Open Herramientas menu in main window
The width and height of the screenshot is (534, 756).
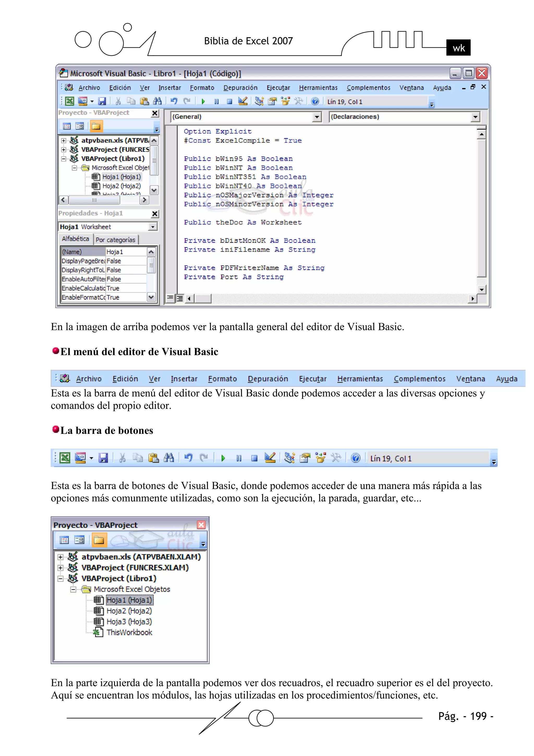click(318, 88)
